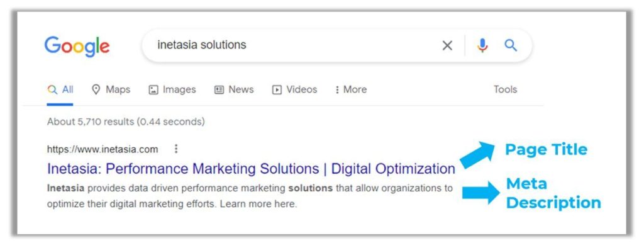Screen dimensions: 644x250
Task: Clear the search query with X icon
Action: [x=447, y=45]
